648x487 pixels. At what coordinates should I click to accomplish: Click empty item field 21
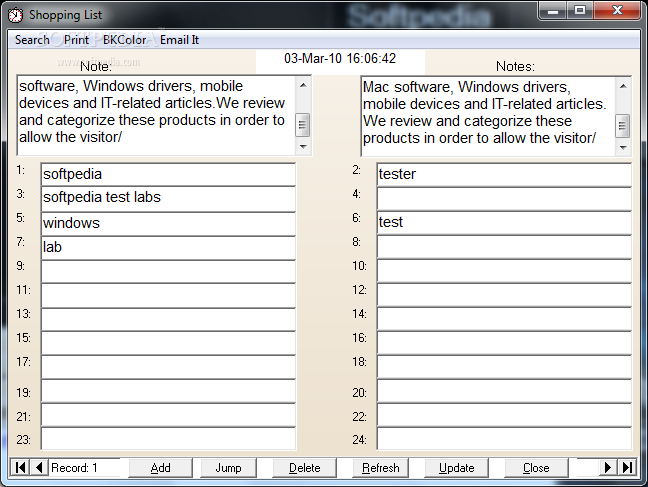pos(168,415)
